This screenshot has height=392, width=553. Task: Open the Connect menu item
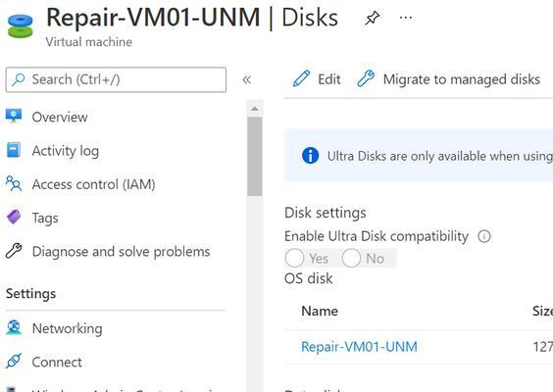click(x=57, y=362)
